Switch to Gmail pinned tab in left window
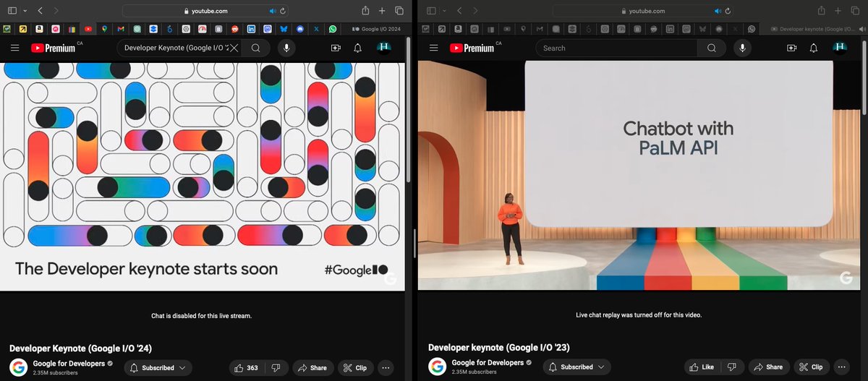This screenshot has height=381, width=868. pos(121,29)
